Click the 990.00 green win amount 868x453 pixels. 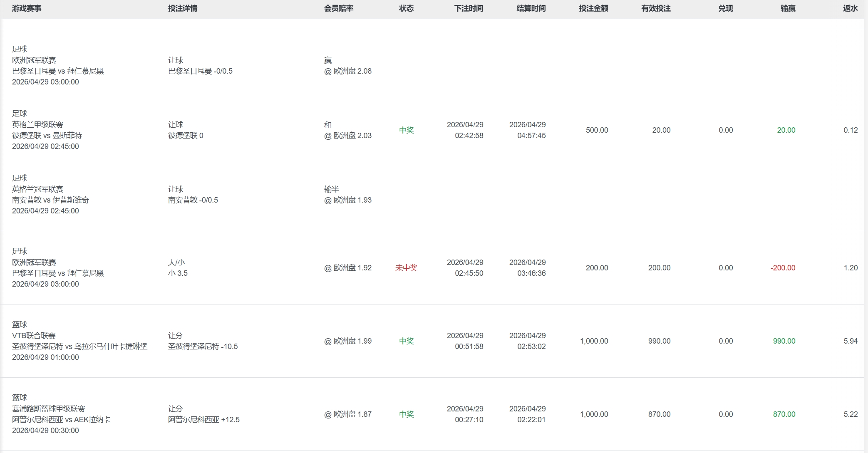(x=784, y=341)
